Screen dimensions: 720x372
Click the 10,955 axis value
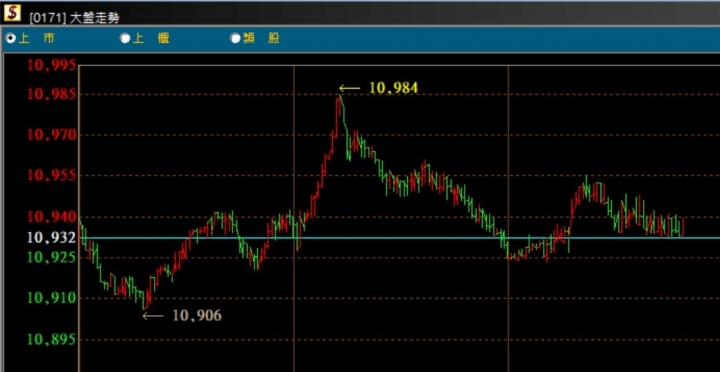click(51, 175)
